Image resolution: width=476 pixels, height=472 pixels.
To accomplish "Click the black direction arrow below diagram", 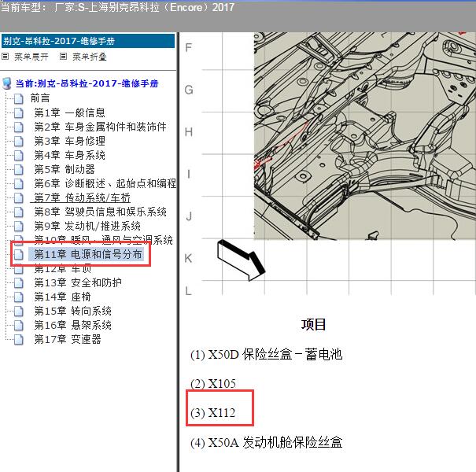I will pyautogui.click(x=242, y=260).
